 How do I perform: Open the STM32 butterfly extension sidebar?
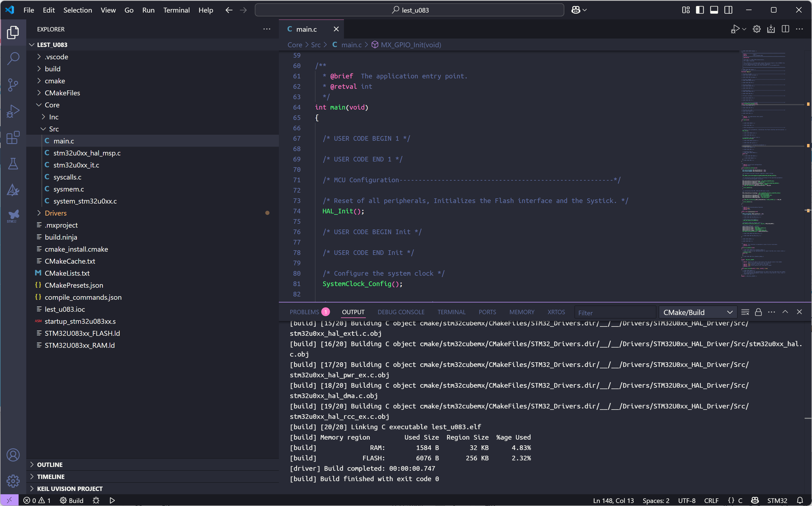point(13,216)
